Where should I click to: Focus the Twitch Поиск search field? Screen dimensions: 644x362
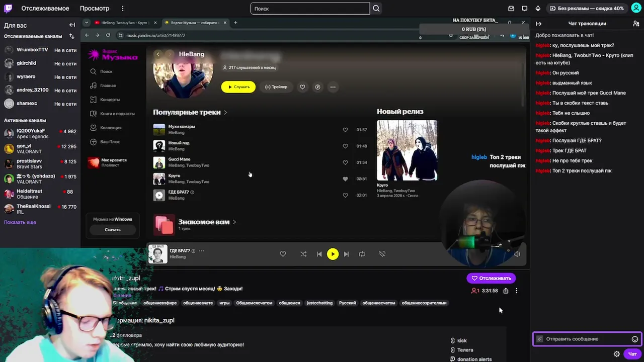(310, 9)
